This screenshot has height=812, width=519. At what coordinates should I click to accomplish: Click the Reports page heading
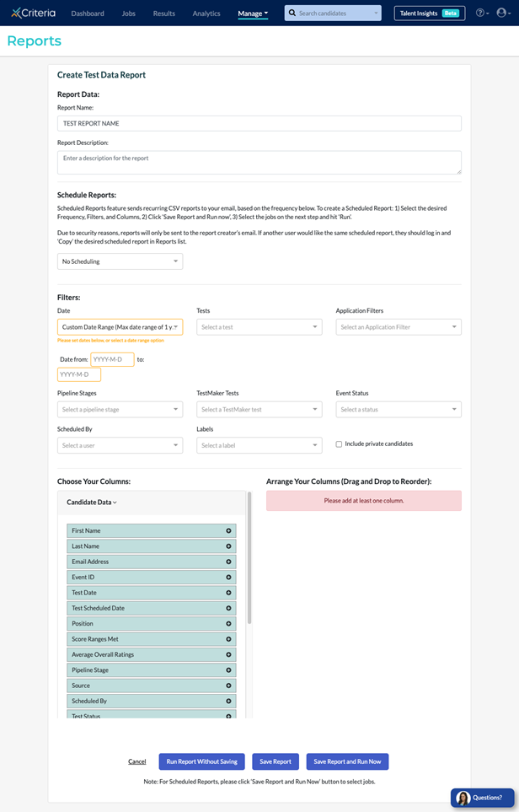[35, 41]
